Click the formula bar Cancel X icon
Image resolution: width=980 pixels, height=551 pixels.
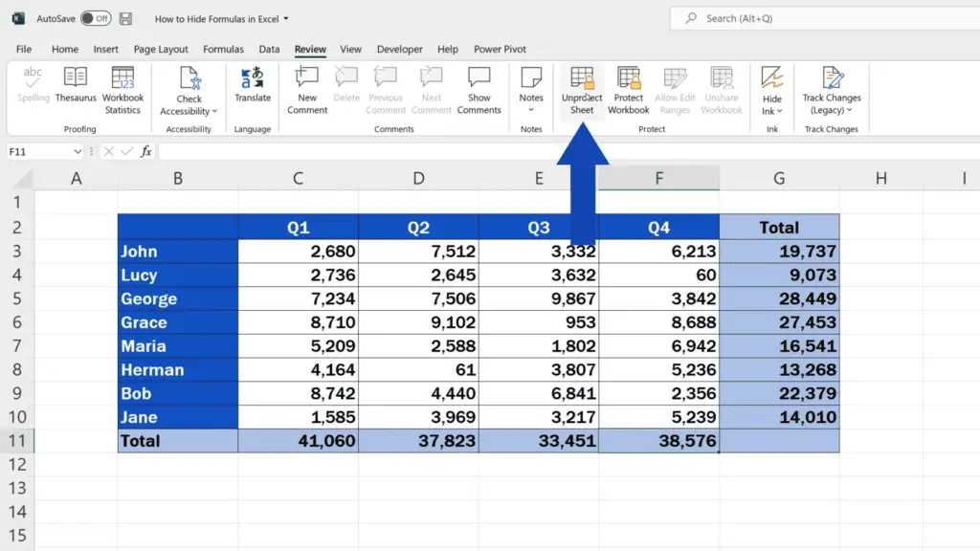pyautogui.click(x=109, y=151)
